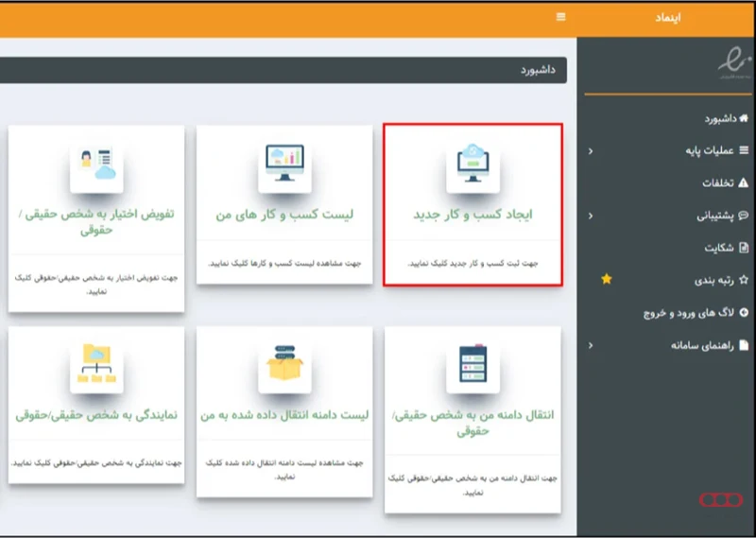This screenshot has width=756, height=538.
Task: Click the chart monitor icon of لیست کسب و کار های من
Action: coord(285,163)
